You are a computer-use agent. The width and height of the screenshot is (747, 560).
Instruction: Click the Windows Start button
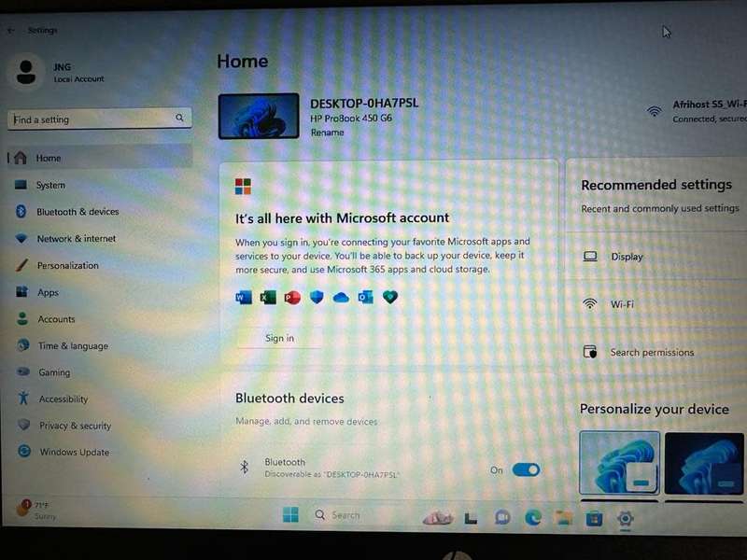(290, 515)
